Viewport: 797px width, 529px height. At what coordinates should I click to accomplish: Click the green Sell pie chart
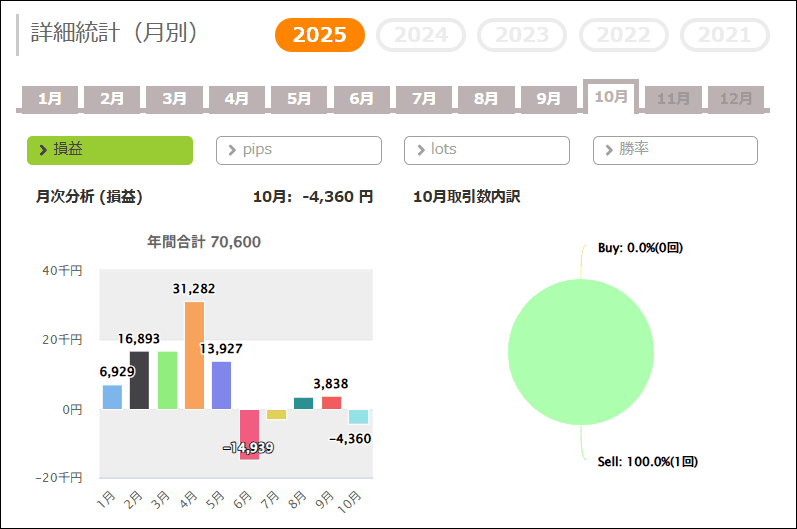[x=581, y=352]
